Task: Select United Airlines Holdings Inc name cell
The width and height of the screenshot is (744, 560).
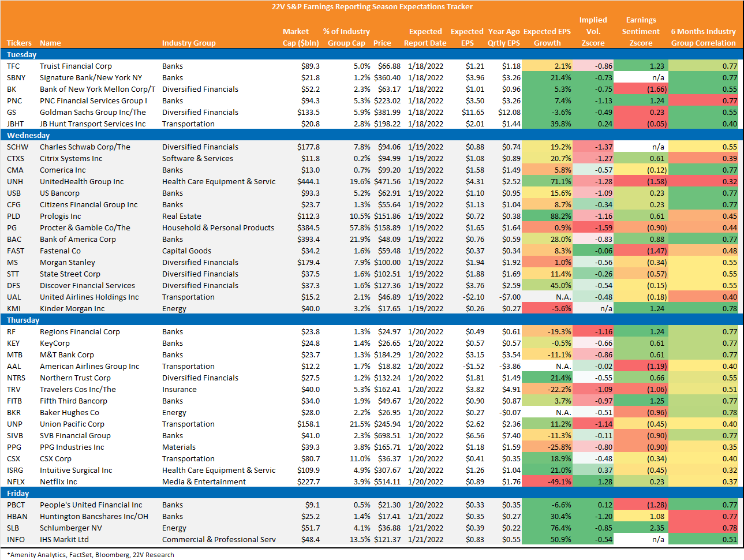Action: pyautogui.click(x=89, y=297)
